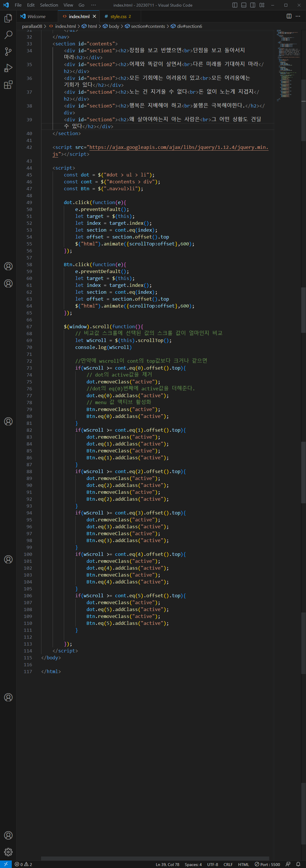The width and height of the screenshot is (306, 868).
Task: Change file encoding UTF-8
Action: tap(213, 864)
